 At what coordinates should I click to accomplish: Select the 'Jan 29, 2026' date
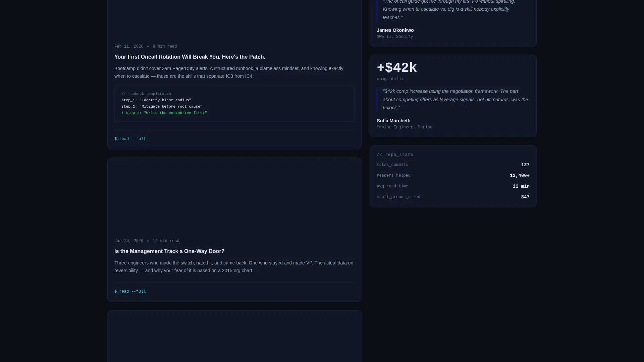(x=129, y=241)
